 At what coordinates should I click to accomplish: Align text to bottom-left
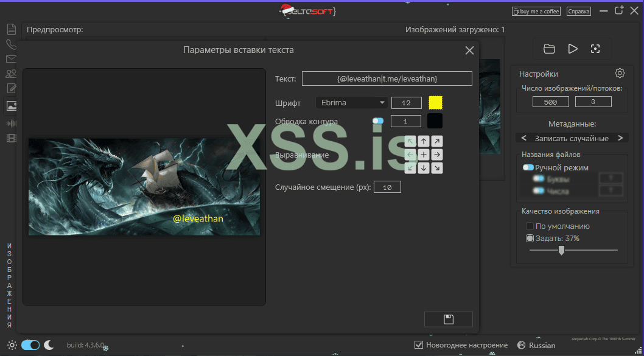pyautogui.click(x=410, y=168)
